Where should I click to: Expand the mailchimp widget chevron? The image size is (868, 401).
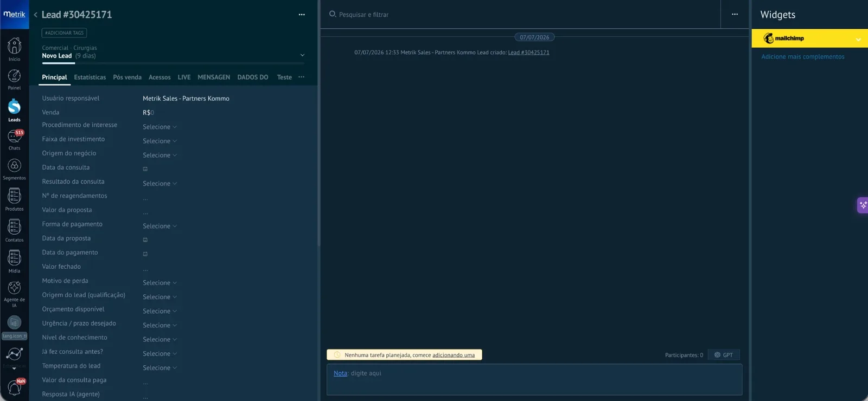pyautogui.click(x=858, y=39)
